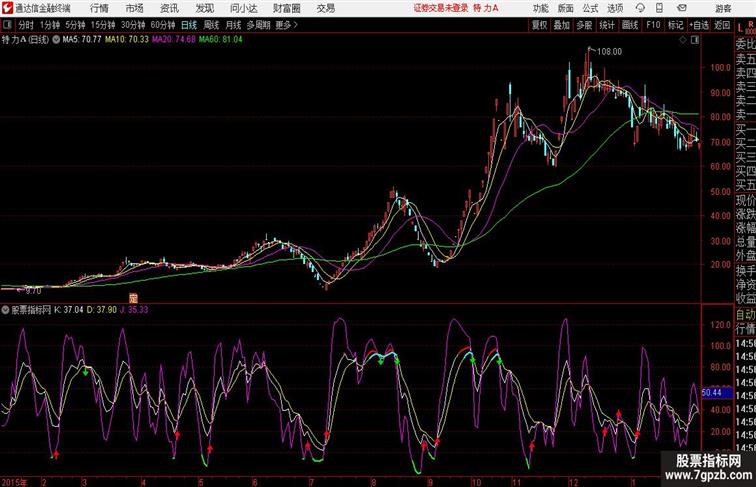Click the 108.00 high price label
The image size is (756, 487).
[x=610, y=52]
